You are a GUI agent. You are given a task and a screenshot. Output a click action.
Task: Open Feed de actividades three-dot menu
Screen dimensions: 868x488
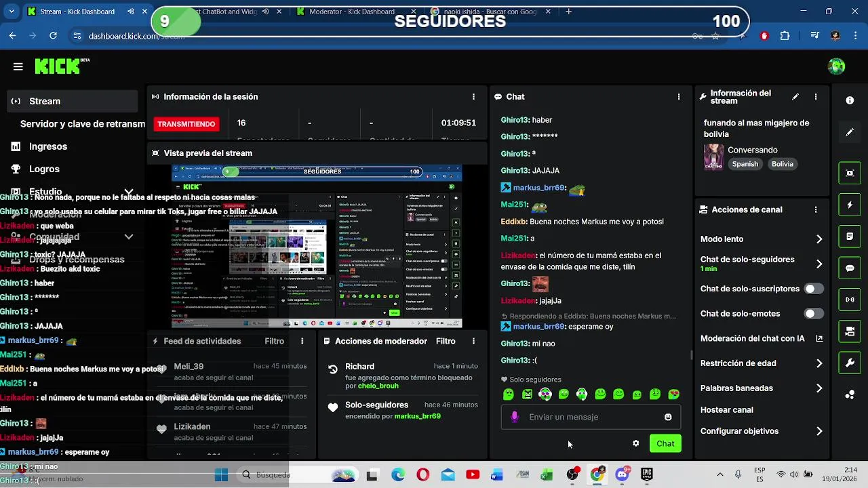point(302,342)
